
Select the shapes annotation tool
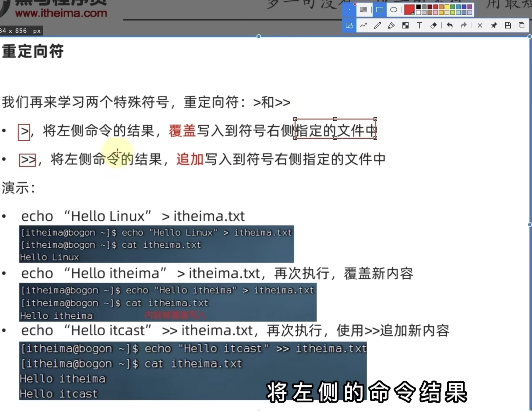(349, 26)
